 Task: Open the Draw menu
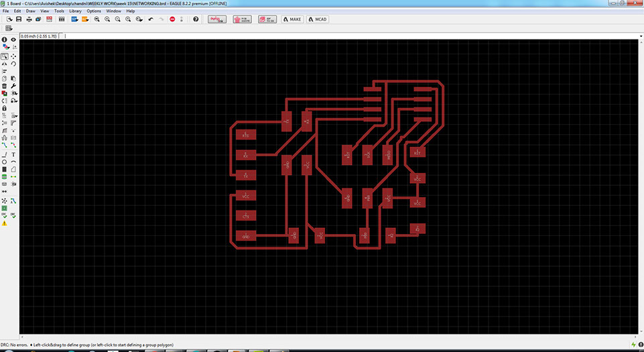31,11
